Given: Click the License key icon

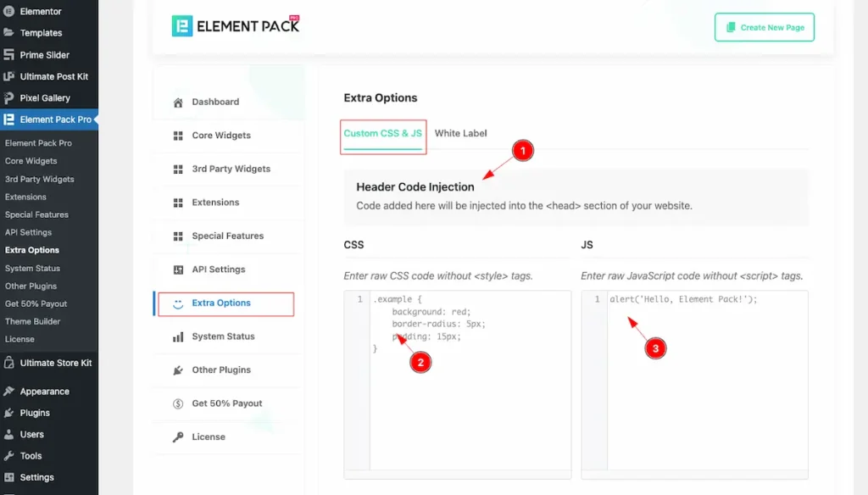Looking at the screenshot, I should 178,437.
